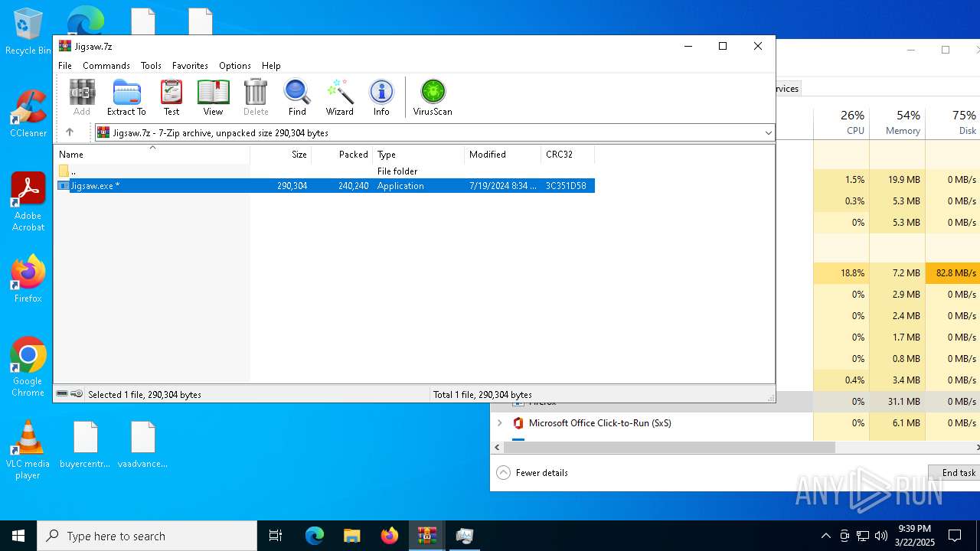980x551 pixels.
Task: Sort file list by CRC32 column
Action: pos(568,155)
